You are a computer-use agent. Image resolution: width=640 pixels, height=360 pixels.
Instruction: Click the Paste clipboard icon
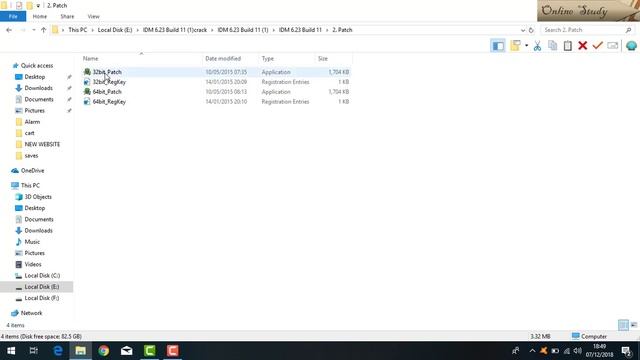click(568, 46)
